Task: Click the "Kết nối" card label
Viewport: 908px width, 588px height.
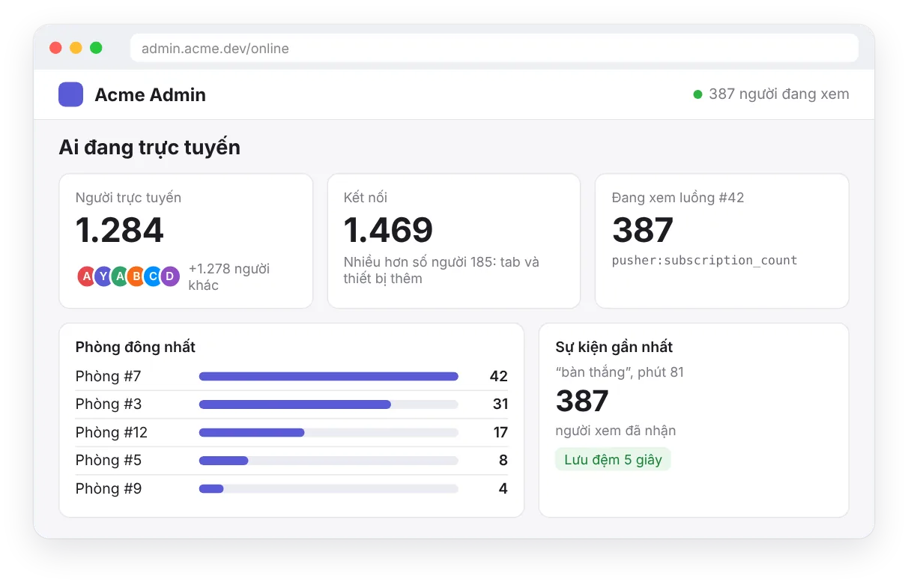Action: coord(366,198)
